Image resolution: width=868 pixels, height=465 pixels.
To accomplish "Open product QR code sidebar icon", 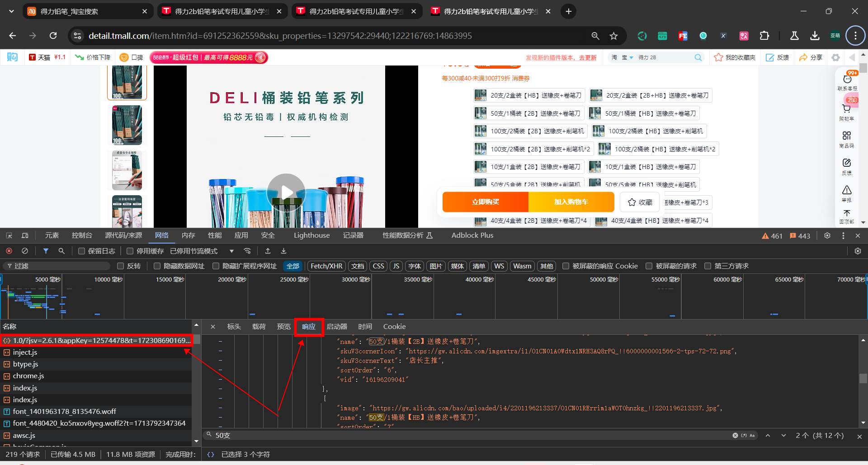I will [847, 139].
